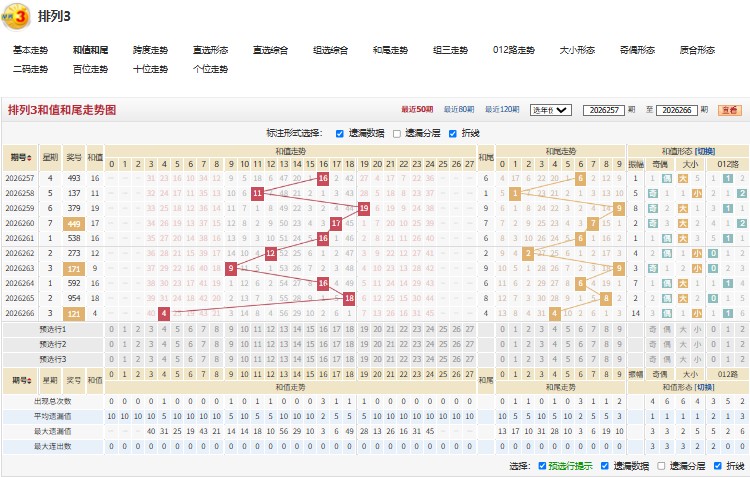The height and width of the screenshot is (477, 750).
Task: Click highlighted prize number 171
Action: click(74, 268)
